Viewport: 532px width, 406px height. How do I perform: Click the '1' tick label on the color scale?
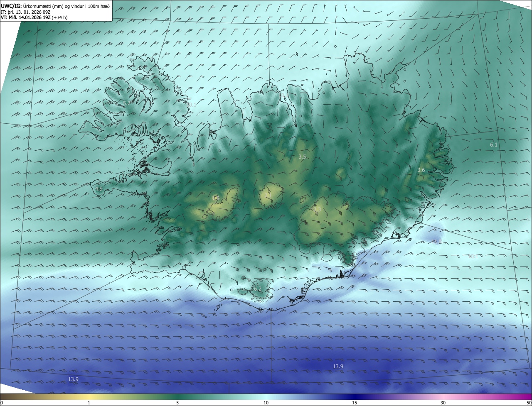(x=89, y=403)
